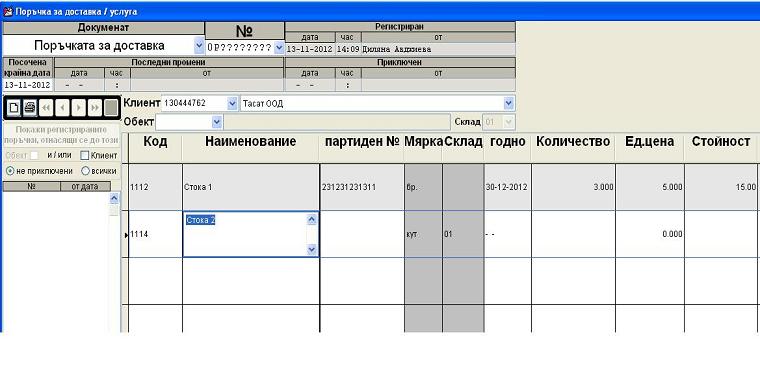The width and height of the screenshot is (760, 385).
Task: Click value 15.00 cell
Action: 721,187
